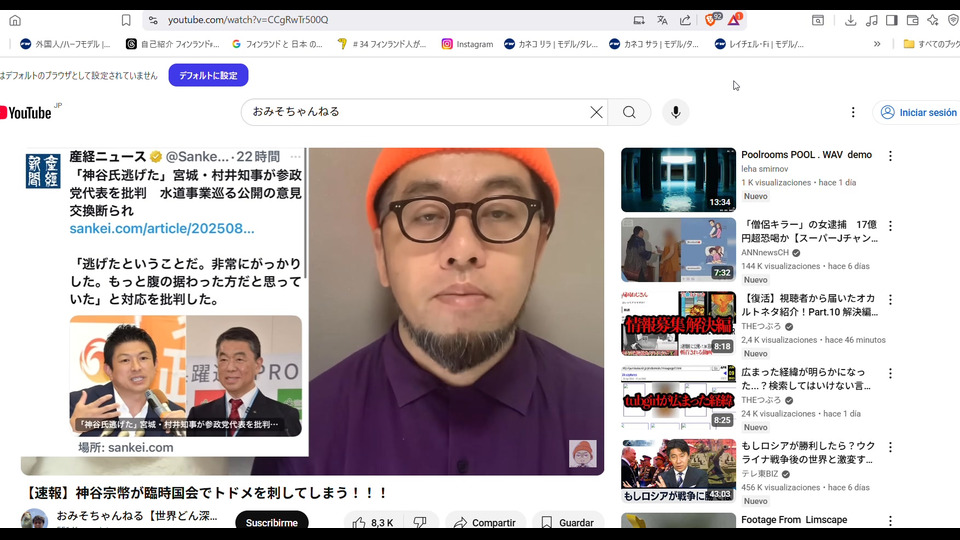Open the leha smirnov channel name
This screenshot has width=960, height=540.
(x=765, y=169)
